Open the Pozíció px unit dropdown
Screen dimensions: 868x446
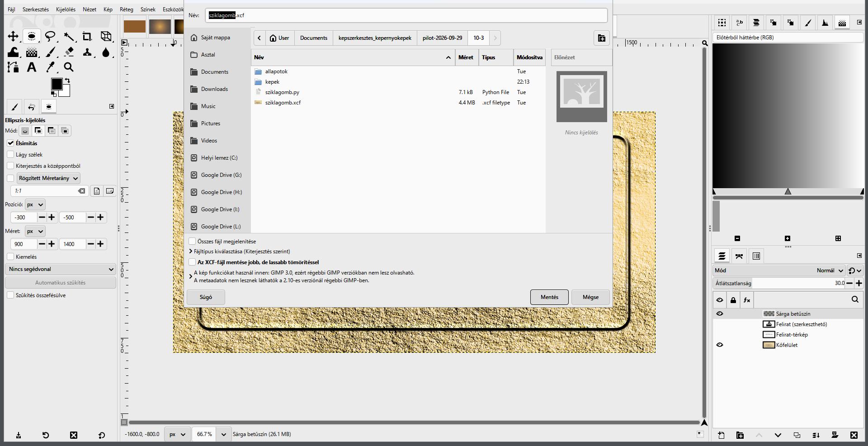pyautogui.click(x=35, y=204)
